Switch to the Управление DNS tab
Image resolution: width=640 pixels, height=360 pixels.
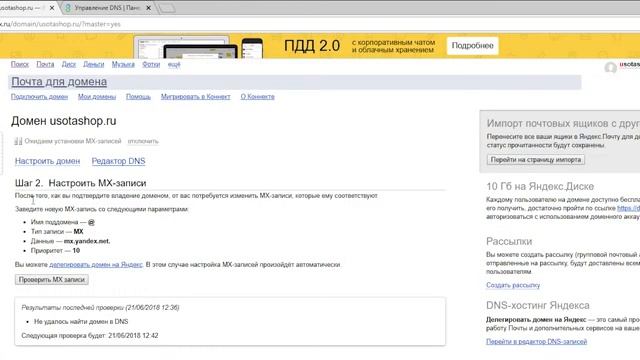(x=106, y=8)
